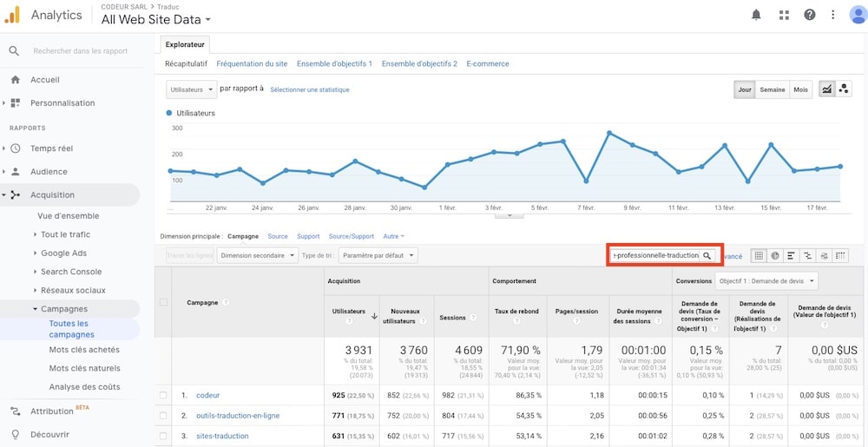Select the data table view icon
This screenshot has height=447, width=868.
(758, 256)
